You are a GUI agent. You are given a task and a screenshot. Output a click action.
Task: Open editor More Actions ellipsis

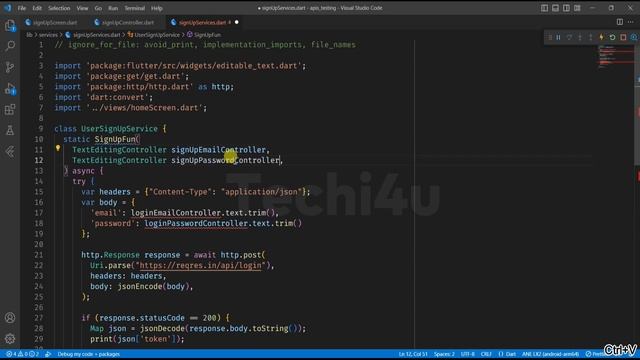pos(631,22)
